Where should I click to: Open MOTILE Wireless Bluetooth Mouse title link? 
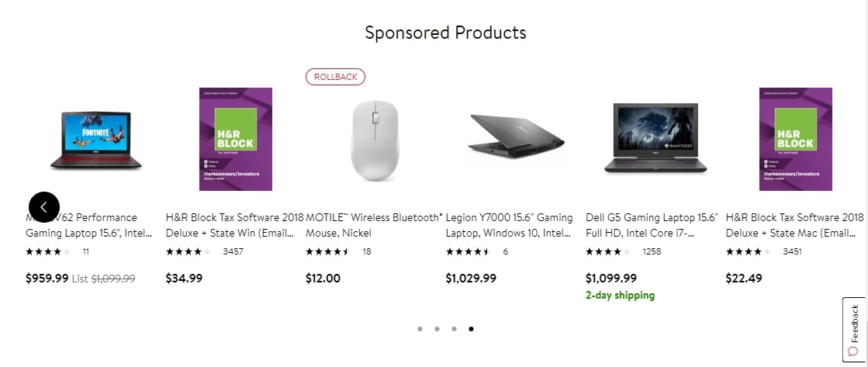click(374, 225)
